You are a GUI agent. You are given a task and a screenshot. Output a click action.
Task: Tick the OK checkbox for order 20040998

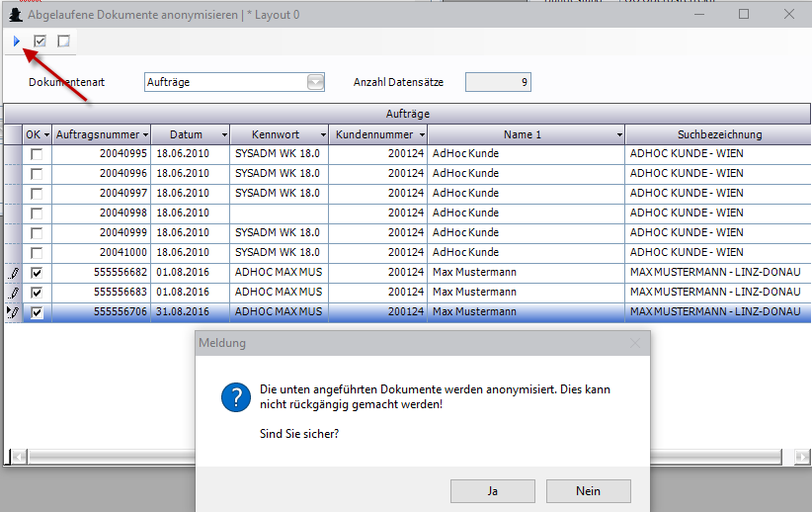coord(37,213)
